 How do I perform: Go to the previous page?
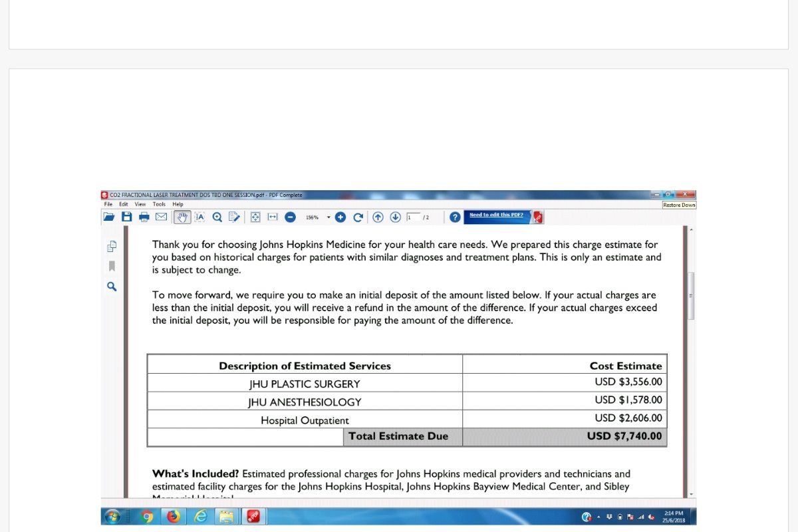(x=378, y=217)
